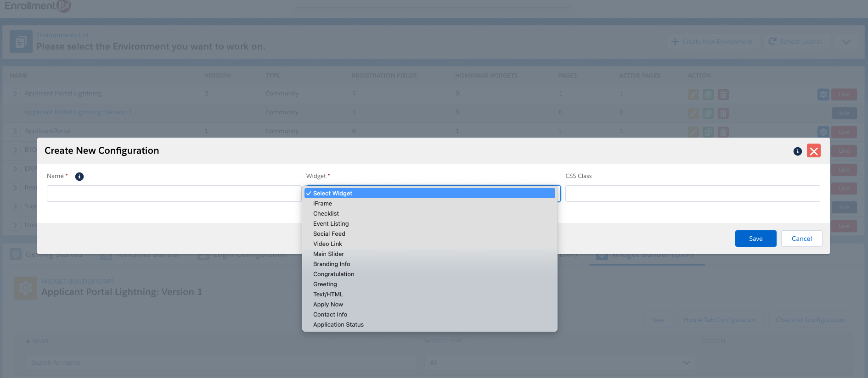Click the Save button
Viewport: 868px width, 378px height.
[755, 239]
